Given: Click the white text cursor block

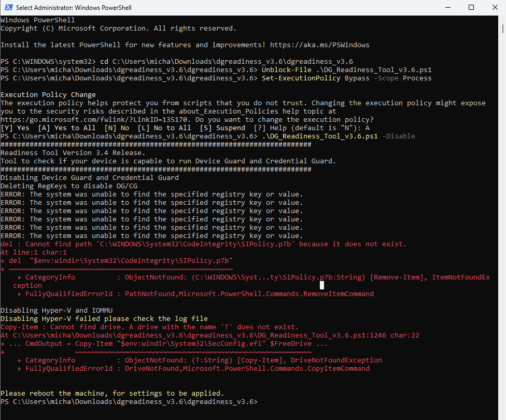Looking at the screenshot, I should tap(322, 285).
